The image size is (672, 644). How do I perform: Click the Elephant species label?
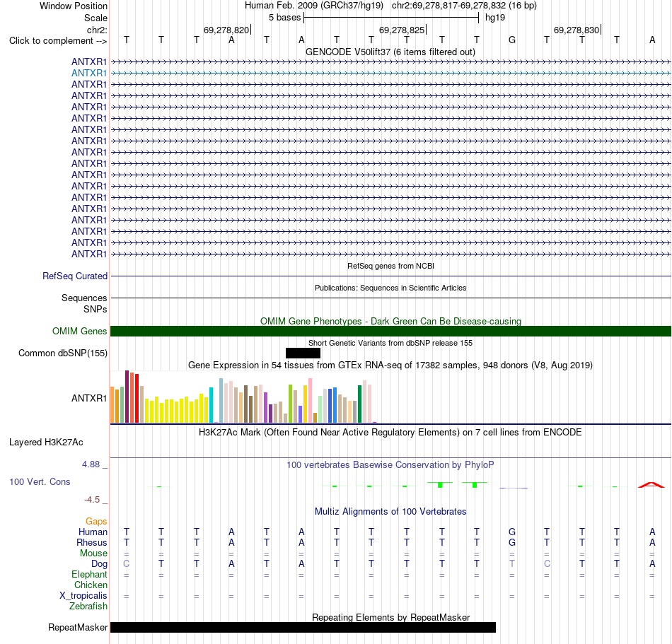pyautogui.click(x=89, y=574)
